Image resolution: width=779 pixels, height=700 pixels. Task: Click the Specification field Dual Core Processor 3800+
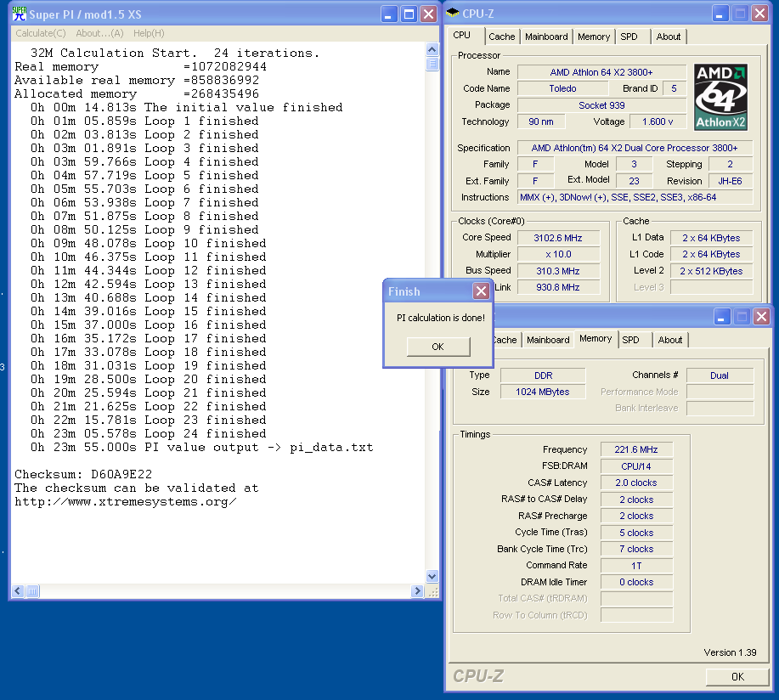pos(635,148)
